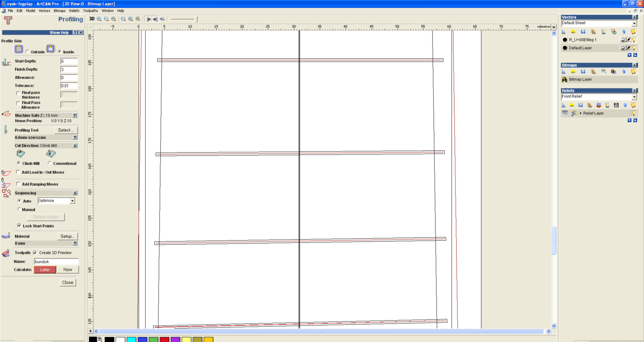Click Select button for Profiling Tool
644x342 pixels.
click(66, 130)
